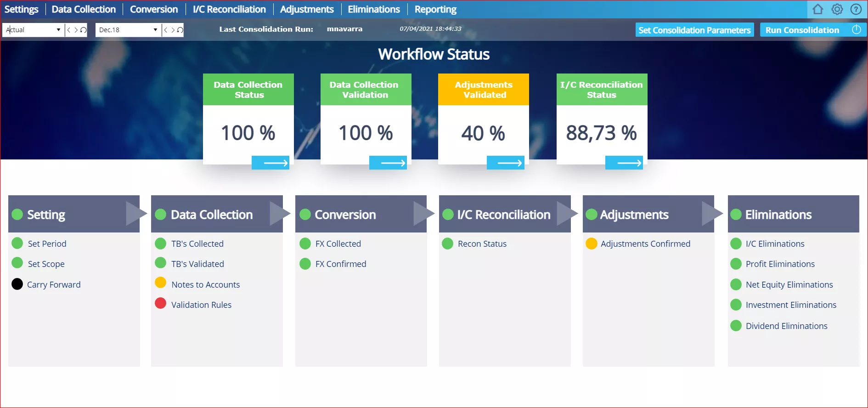Open the Validation Rules step

pos(201,305)
